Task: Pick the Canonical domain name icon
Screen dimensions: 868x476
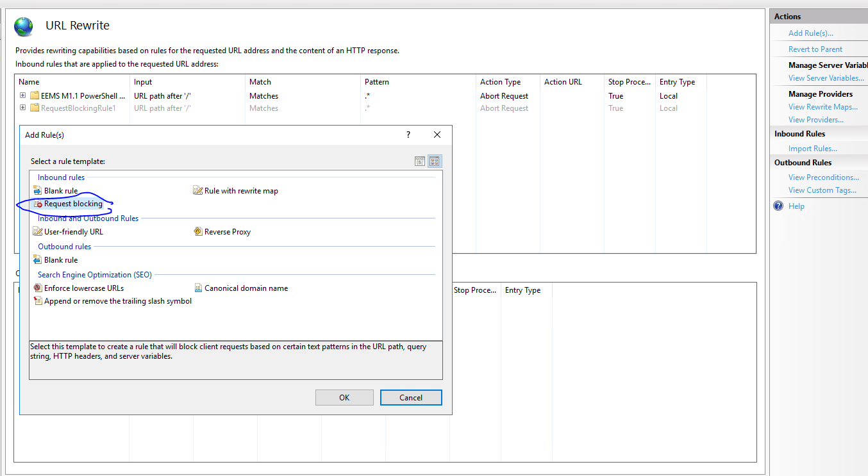Action: (198, 288)
